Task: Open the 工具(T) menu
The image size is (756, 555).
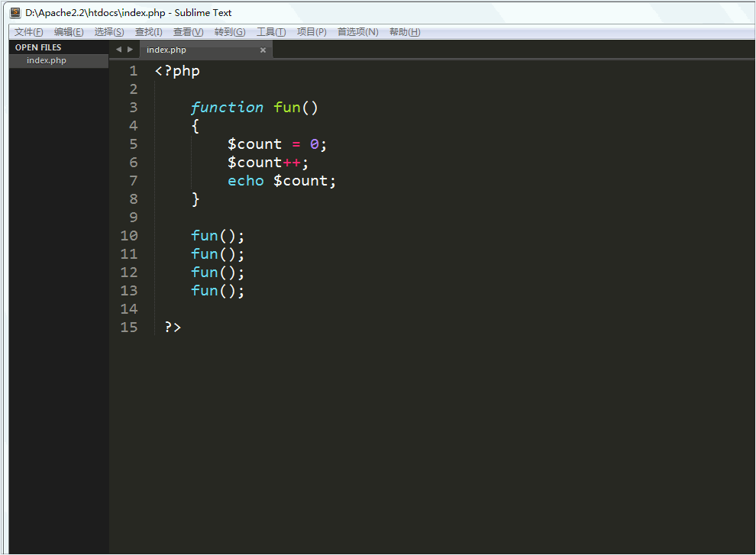Action: click(271, 32)
